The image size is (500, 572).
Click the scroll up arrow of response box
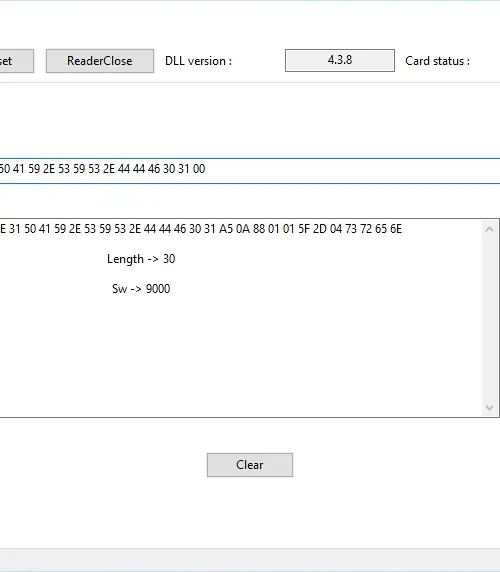pos(489,229)
